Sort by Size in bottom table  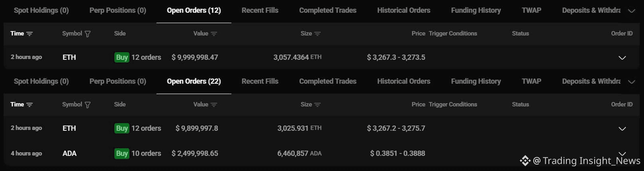pos(317,105)
